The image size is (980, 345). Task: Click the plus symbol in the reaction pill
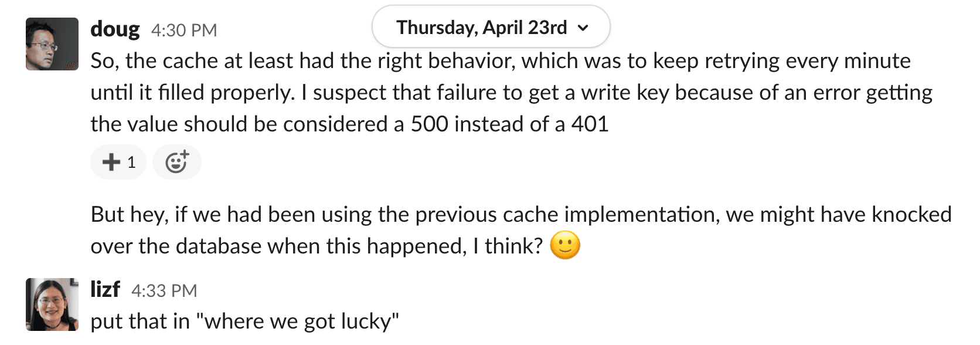111,162
